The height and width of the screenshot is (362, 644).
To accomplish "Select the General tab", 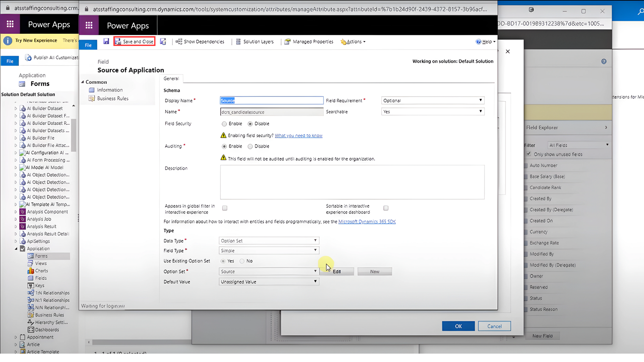I will (x=171, y=78).
